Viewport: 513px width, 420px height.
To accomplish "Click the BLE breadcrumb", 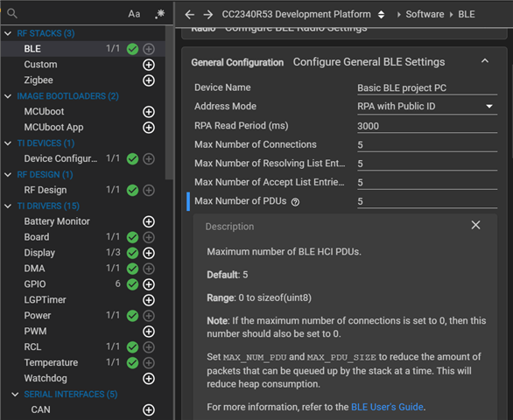I will pyautogui.click(x=467, y=14).
